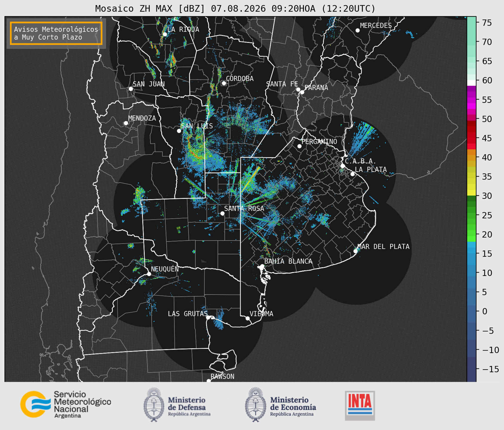
Task: Click the Pergamino city marker
Action: [x=299, y=146]
